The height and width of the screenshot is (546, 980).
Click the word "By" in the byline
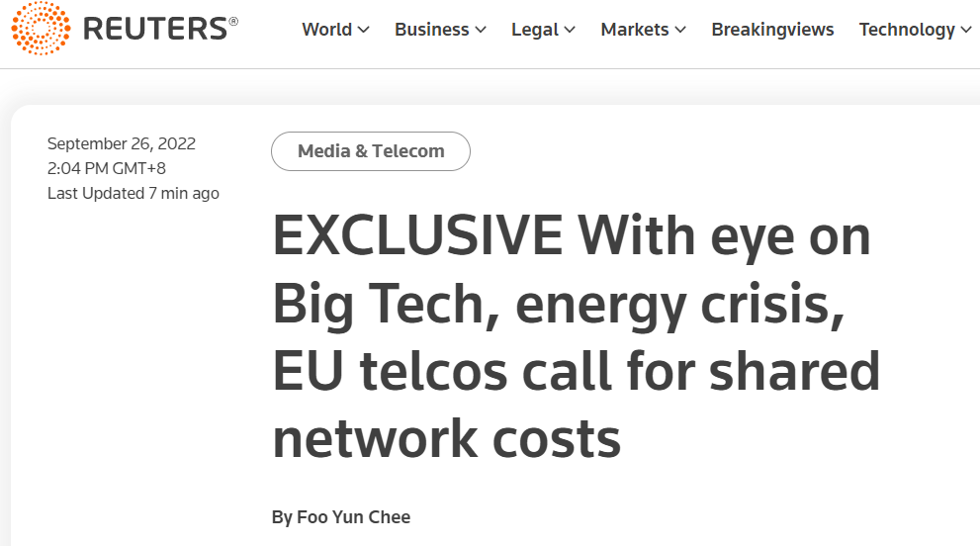pyautogui.click(x=282, y=517)
